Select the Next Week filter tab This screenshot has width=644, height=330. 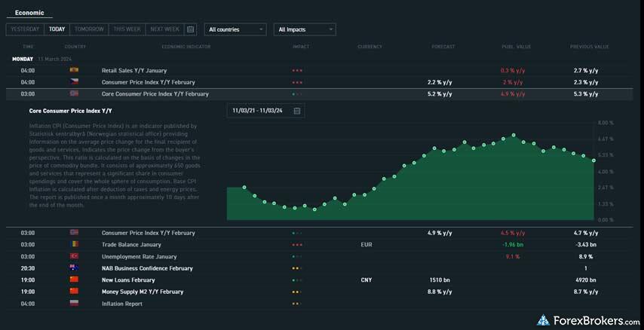[164, 29]
